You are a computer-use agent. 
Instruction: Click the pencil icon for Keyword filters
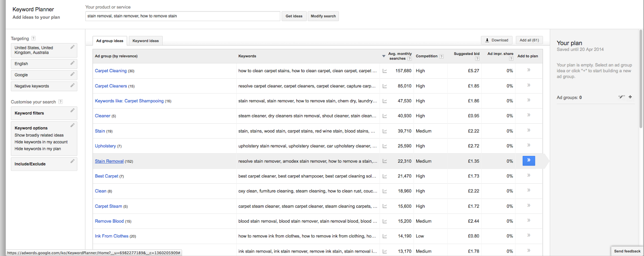(73, 111)
